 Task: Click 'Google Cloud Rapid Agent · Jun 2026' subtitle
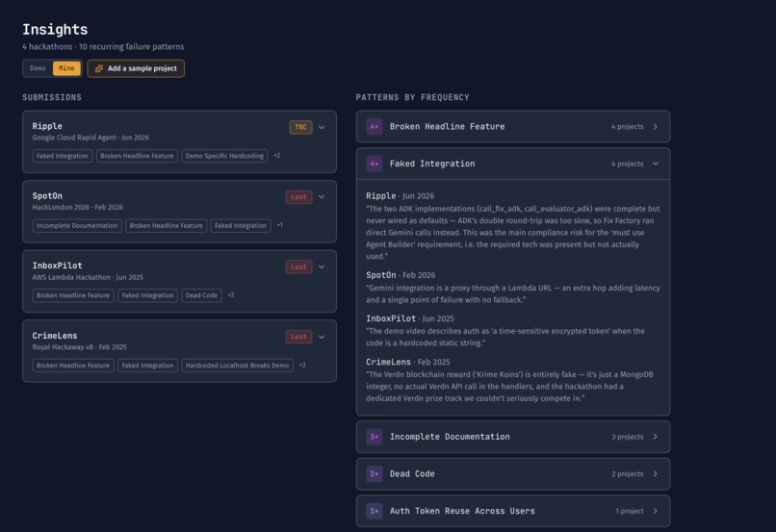point(91,138)
